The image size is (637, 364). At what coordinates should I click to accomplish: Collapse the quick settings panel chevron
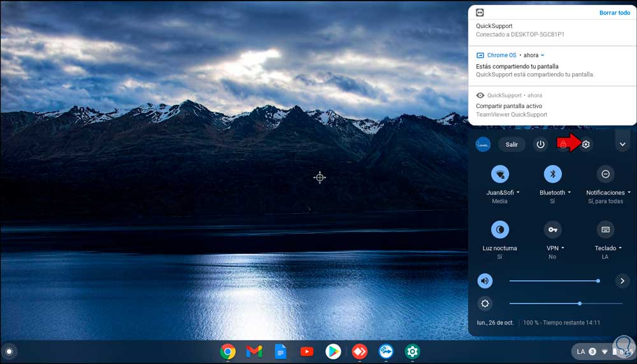pos(622,144)
